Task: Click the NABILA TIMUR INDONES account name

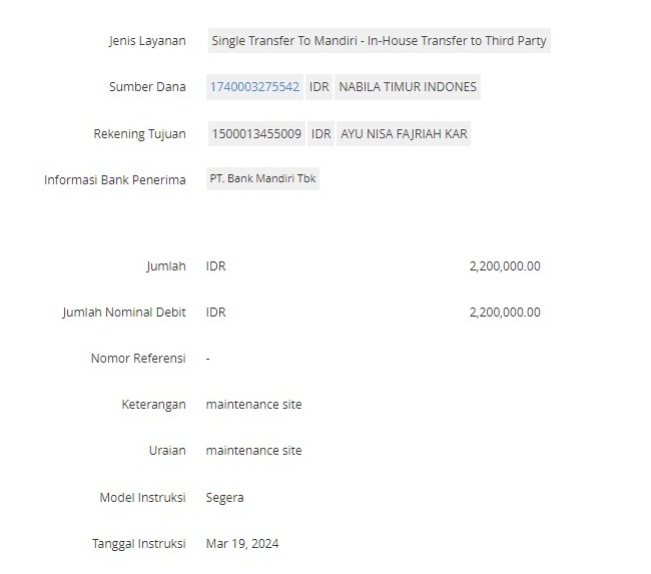Action: (x=408, y=87)
